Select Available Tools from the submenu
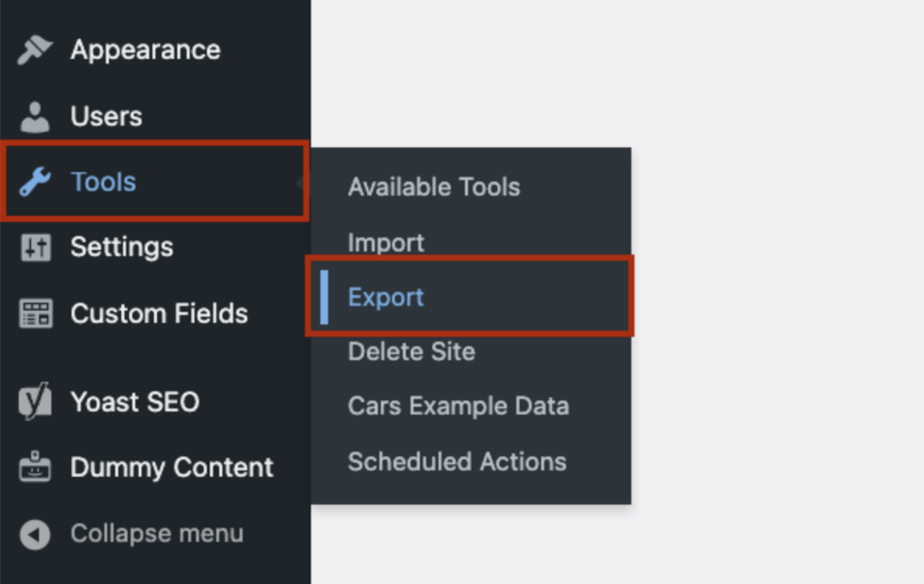The height and width of the screenshot is (584, 924). click(x=433, y=188)
